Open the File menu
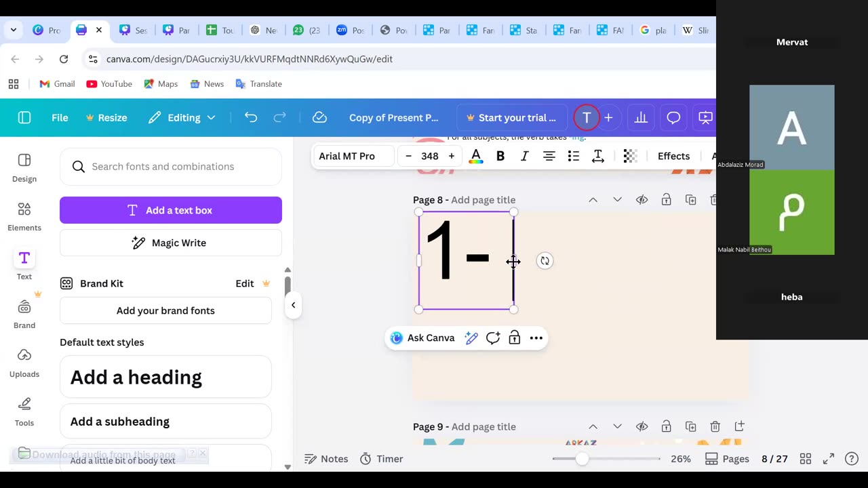This screenshot has width=868, height=488. [x=60, y=117]
